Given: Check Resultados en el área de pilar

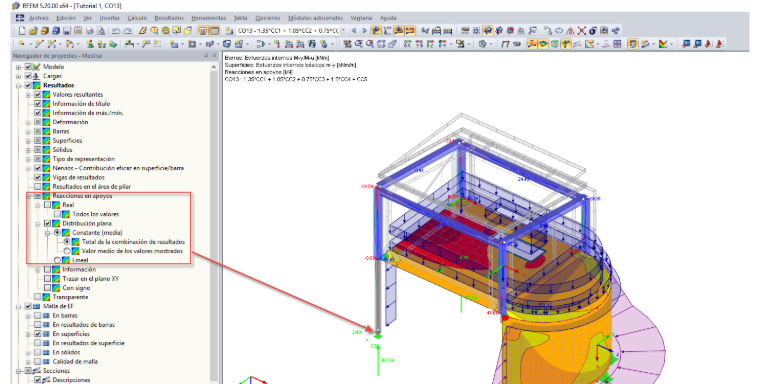Looking at the screenshot, I should 38,187.
